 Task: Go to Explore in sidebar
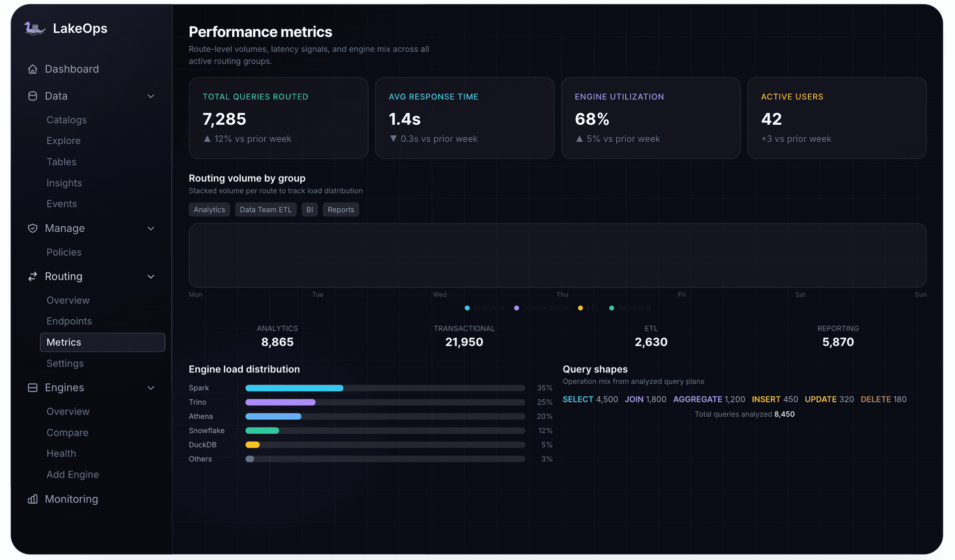pos(64,141)
